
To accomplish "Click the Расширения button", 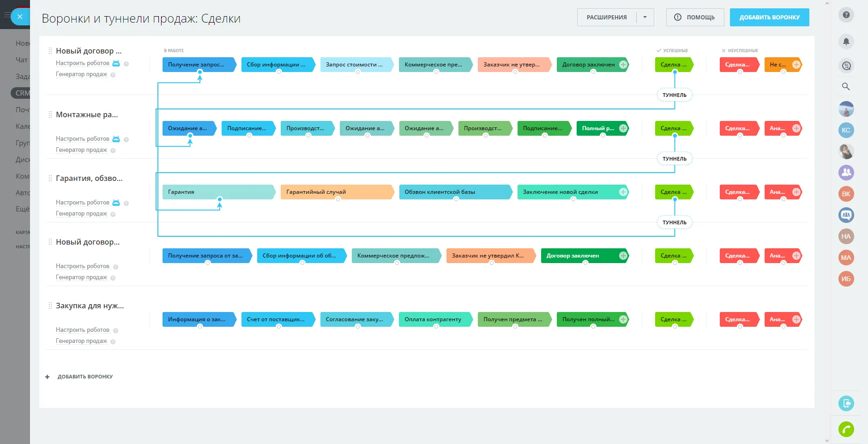I will coord(607,17).
